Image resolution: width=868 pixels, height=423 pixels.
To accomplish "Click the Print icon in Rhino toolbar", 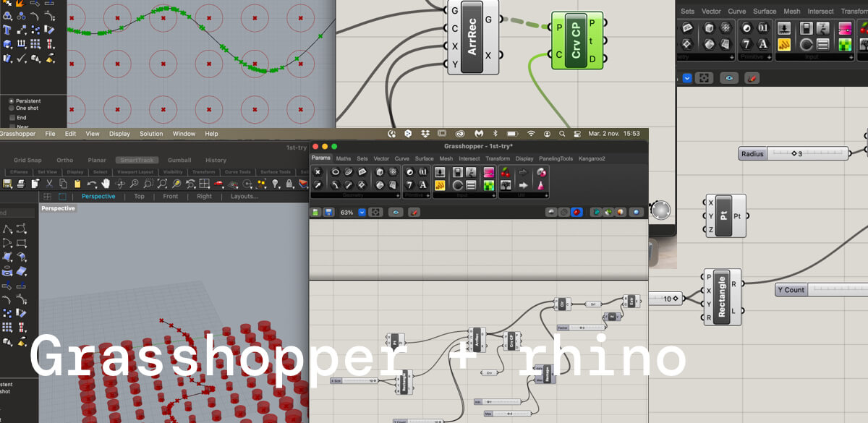I will [x=21, y=184].
